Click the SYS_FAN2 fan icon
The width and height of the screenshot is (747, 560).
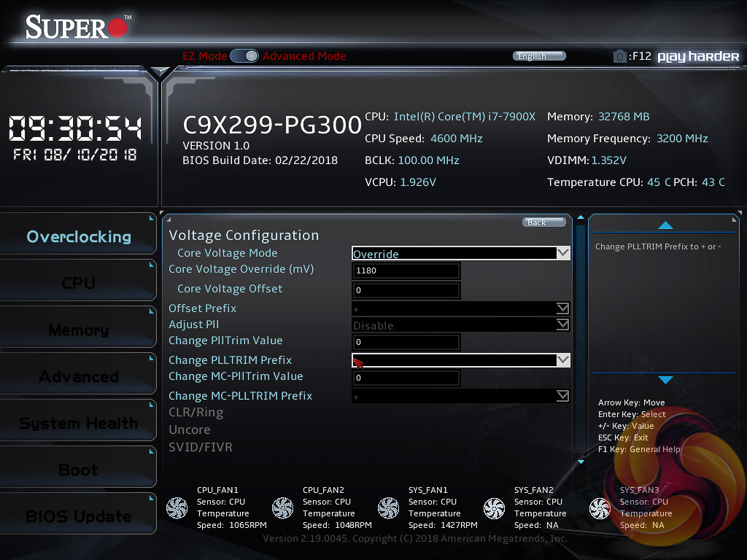(494, 507)
